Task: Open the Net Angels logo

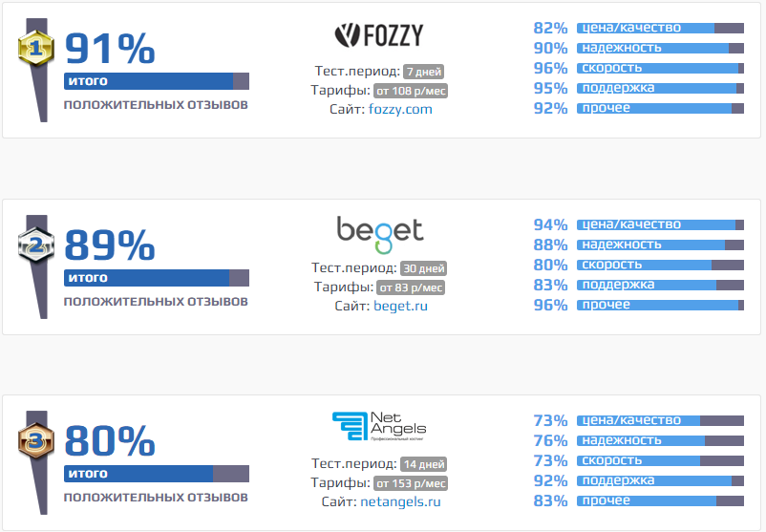Action: [x=379, y=427]
